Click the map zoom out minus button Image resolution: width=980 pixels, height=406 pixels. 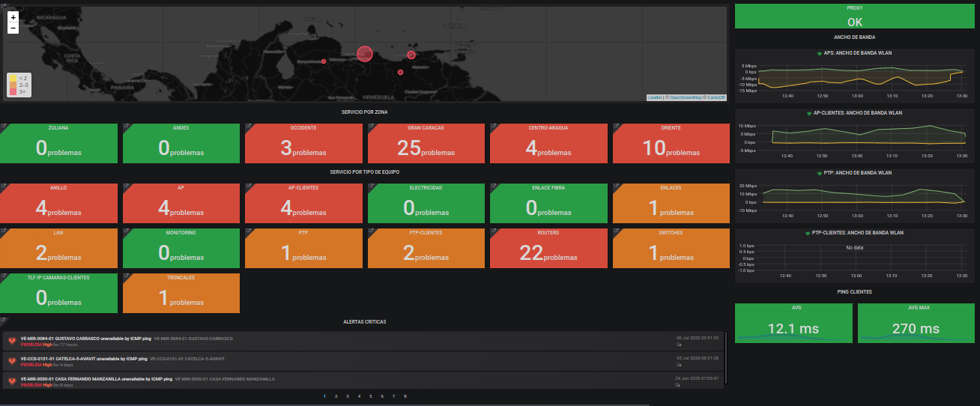coord(13,28)
